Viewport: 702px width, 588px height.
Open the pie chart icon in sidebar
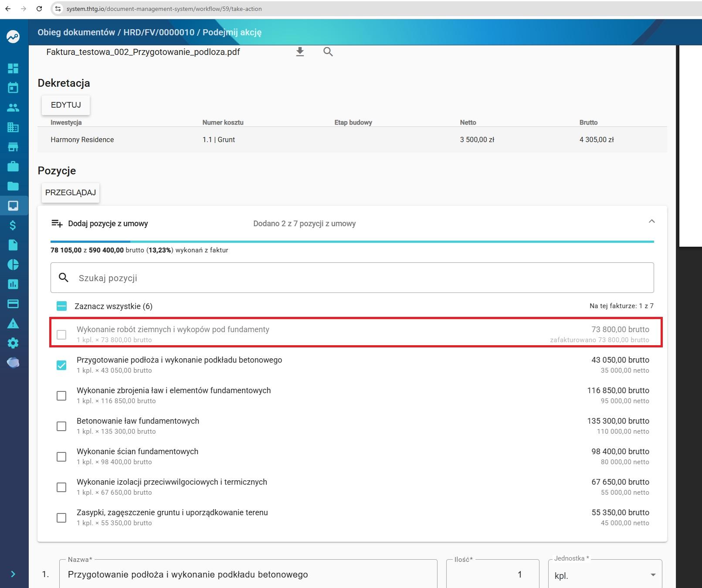coord(13,265)
